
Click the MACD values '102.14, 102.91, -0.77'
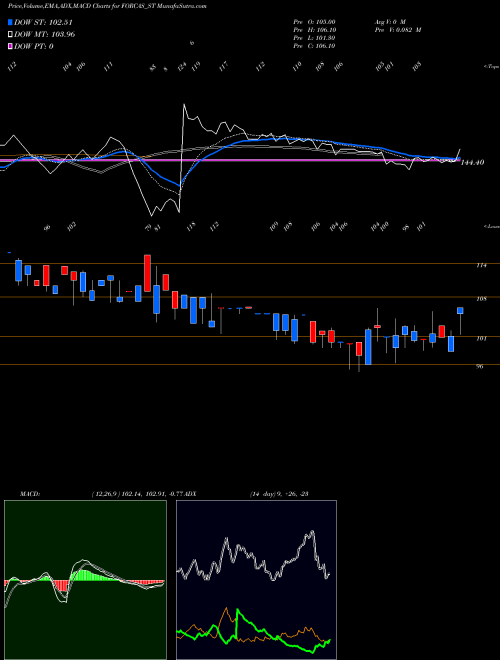pos(152,494)
